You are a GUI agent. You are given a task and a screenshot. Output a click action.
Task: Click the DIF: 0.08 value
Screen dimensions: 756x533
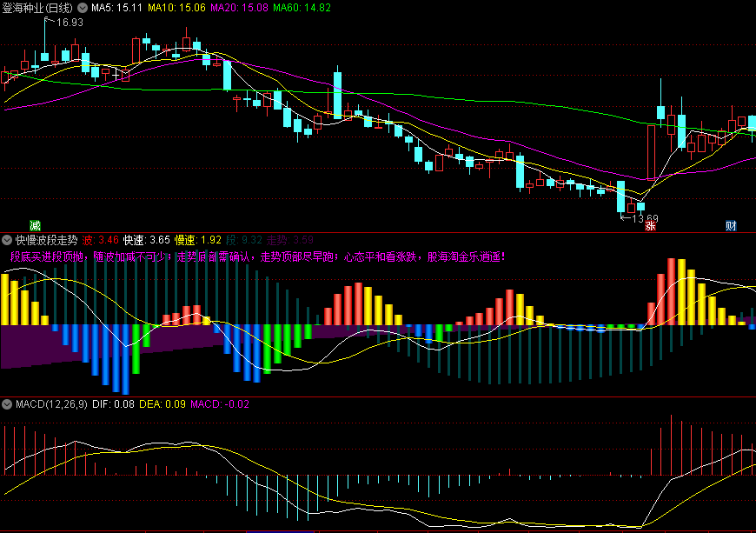coord(113,404)
